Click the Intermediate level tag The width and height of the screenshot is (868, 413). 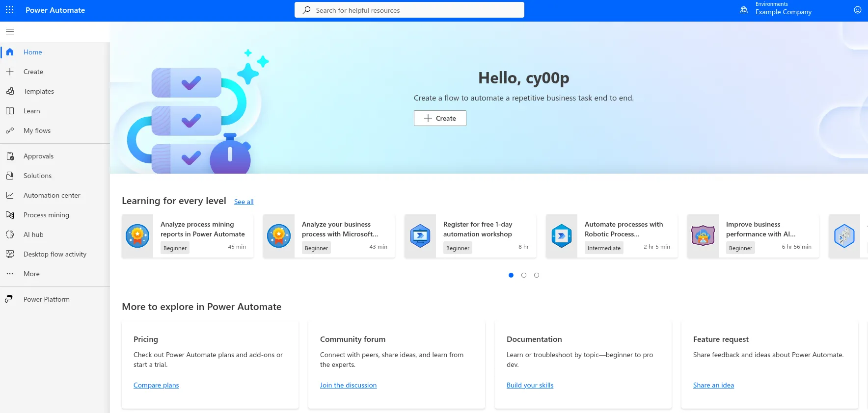[x=604, y=248]
